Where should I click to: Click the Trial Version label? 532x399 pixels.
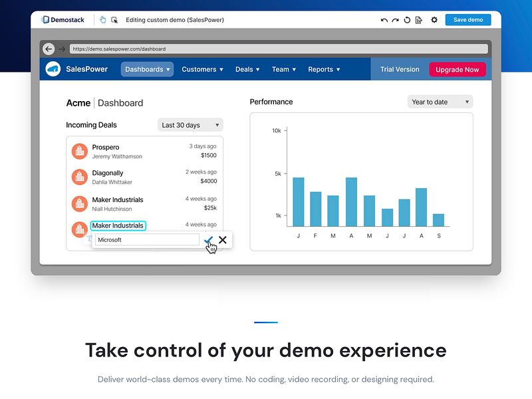400,69
